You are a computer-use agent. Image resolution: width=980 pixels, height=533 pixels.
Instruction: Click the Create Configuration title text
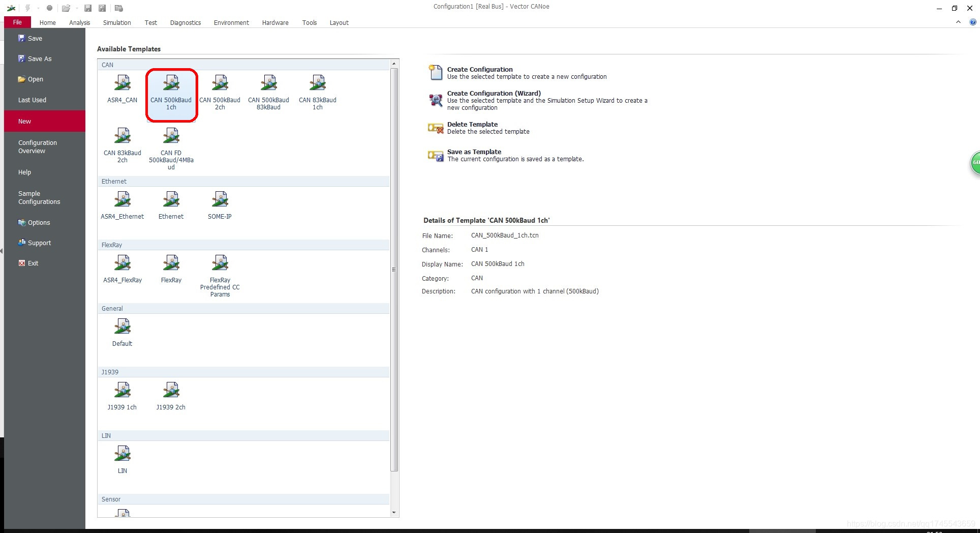[x=480, y=70]
